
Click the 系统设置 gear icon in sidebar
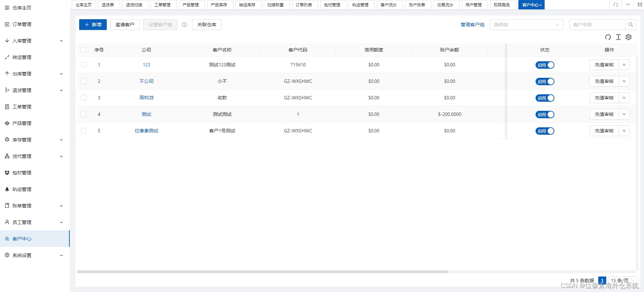[7, 255]
